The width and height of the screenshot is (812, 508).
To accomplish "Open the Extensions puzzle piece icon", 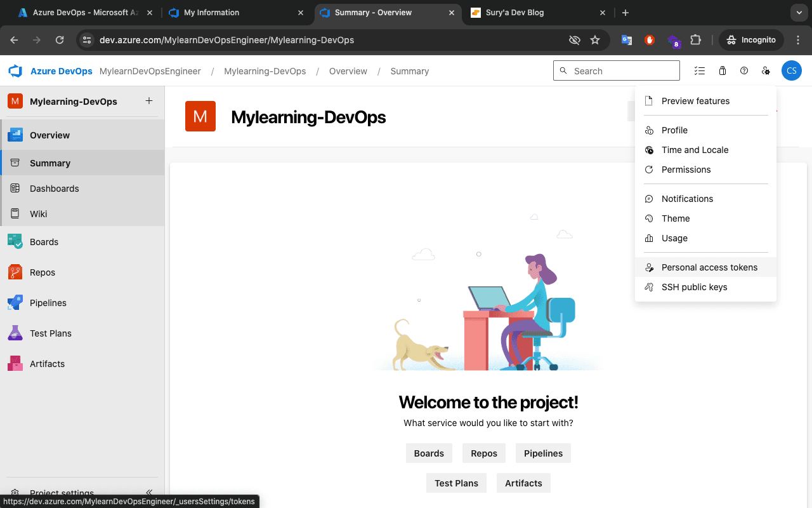I will [x=696, y=40].
